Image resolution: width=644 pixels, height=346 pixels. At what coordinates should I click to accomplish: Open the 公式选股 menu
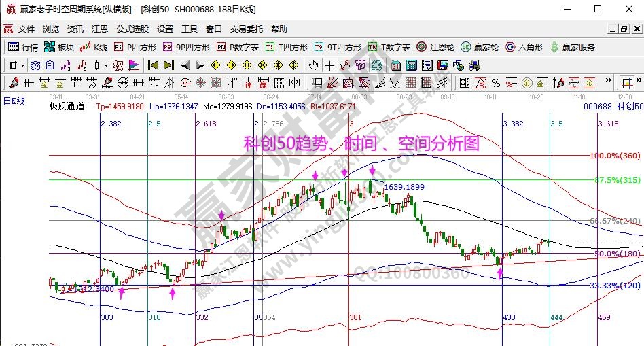tap(132, 29)
